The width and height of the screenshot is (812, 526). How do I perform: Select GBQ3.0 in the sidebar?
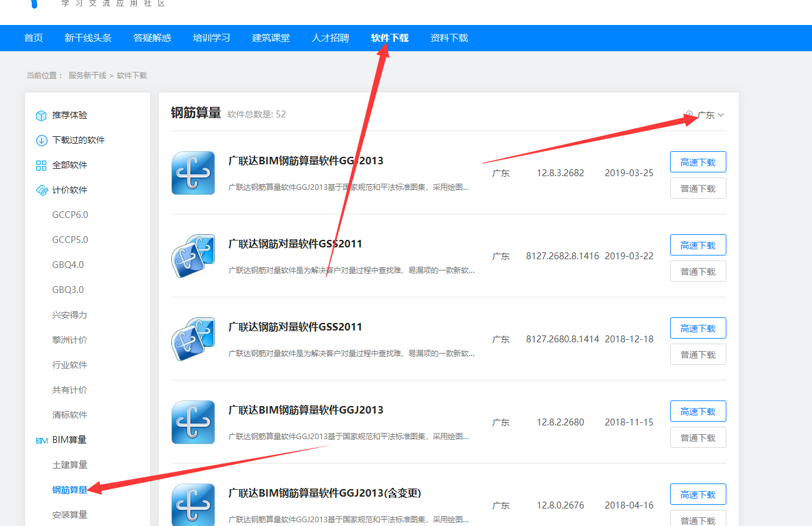tap(68, 290)
